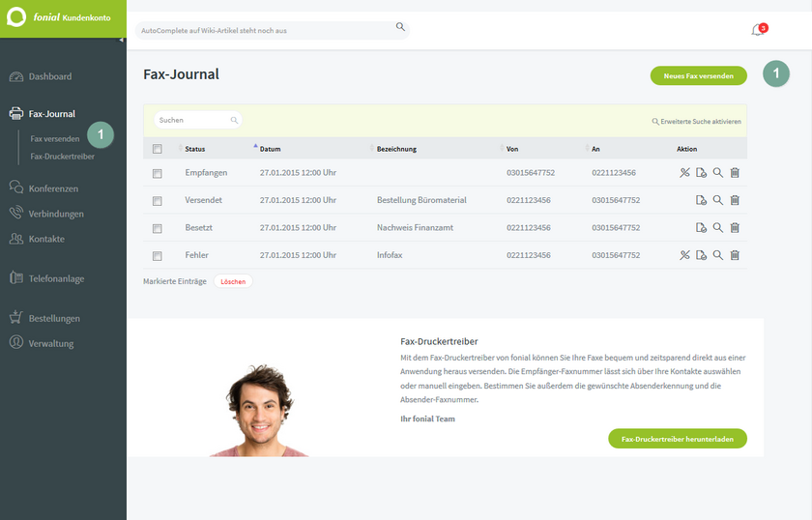Click the document icon in Infofax row
Screen dimensions: 812x520
click(701, 255)
